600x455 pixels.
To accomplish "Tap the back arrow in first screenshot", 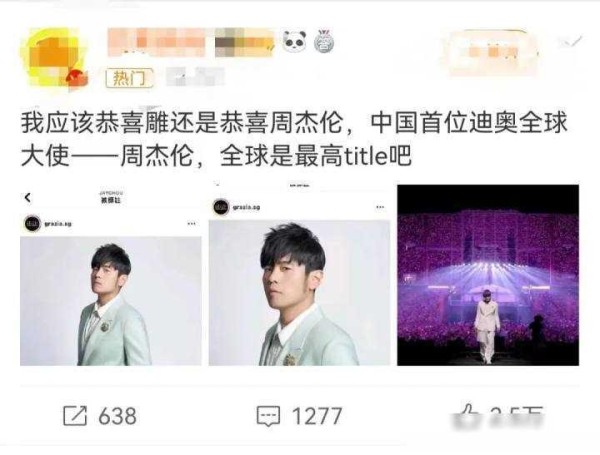I will (x=27, y=197).
